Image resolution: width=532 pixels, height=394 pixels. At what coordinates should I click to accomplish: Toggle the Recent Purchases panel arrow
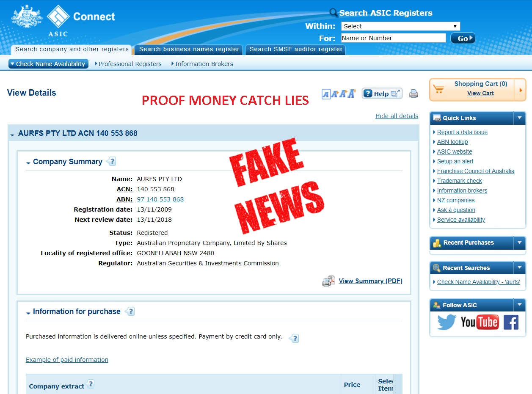pyautogui.click(x=519, y=243)
